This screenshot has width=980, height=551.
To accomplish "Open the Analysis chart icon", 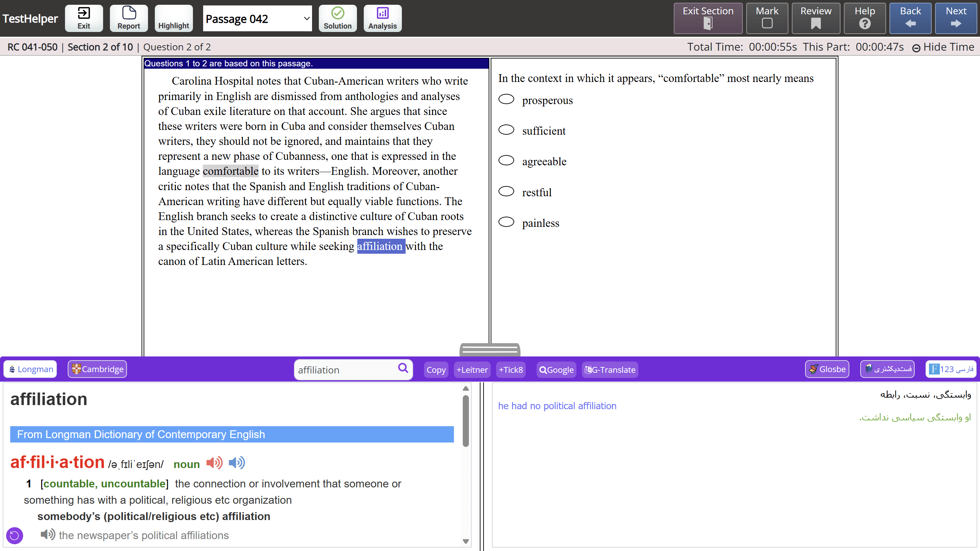I will point(382,14).
